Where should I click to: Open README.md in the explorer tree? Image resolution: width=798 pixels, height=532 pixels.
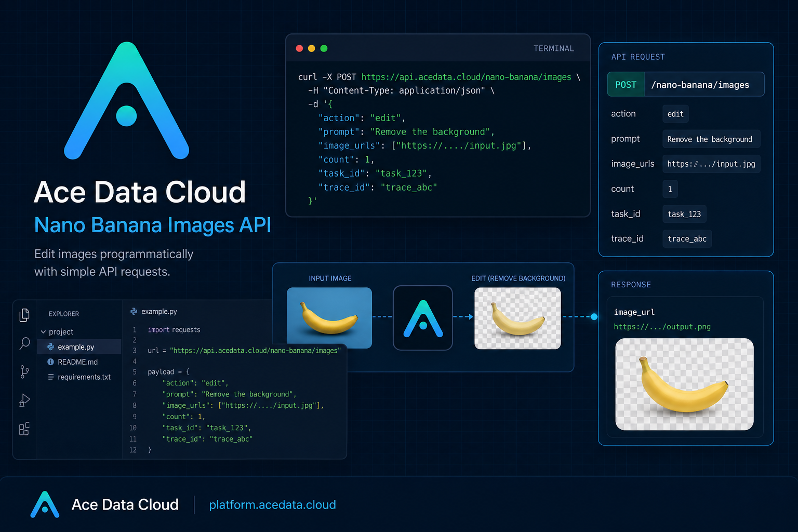click(x=79, y=362)
